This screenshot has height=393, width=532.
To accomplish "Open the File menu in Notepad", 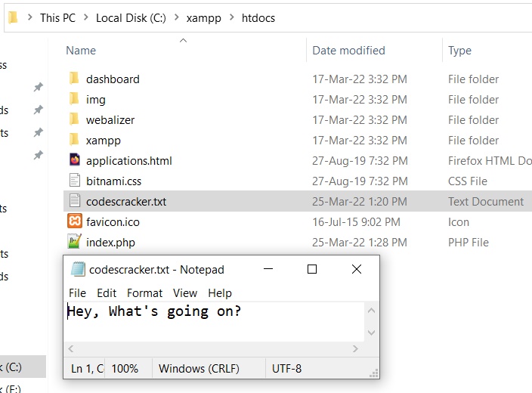I will coord(77,293).
